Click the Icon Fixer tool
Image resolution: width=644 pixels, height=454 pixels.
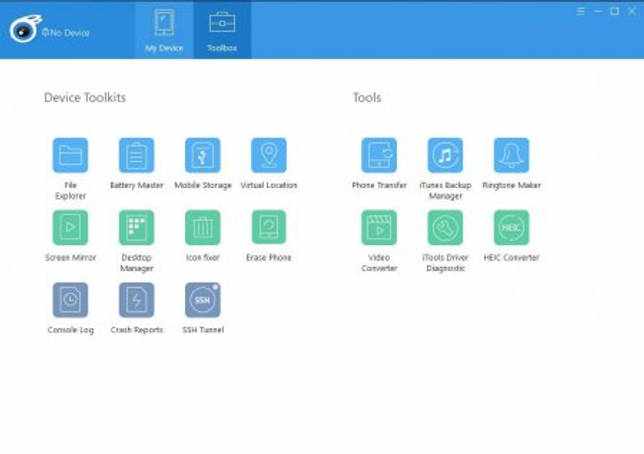(202, 228)
